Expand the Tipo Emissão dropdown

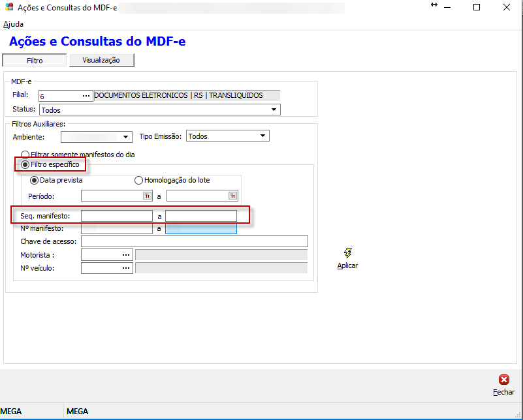262,136
